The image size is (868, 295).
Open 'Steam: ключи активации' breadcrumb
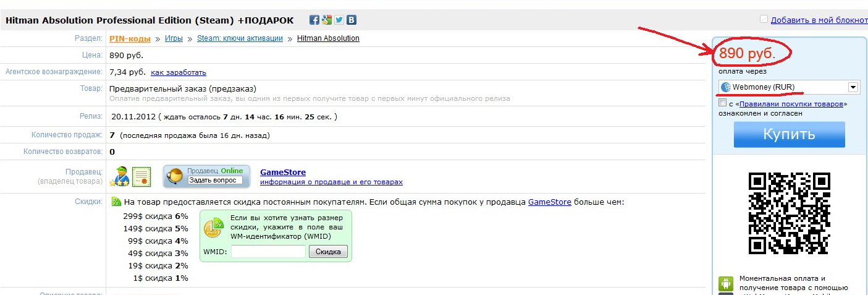click(240, 38)
